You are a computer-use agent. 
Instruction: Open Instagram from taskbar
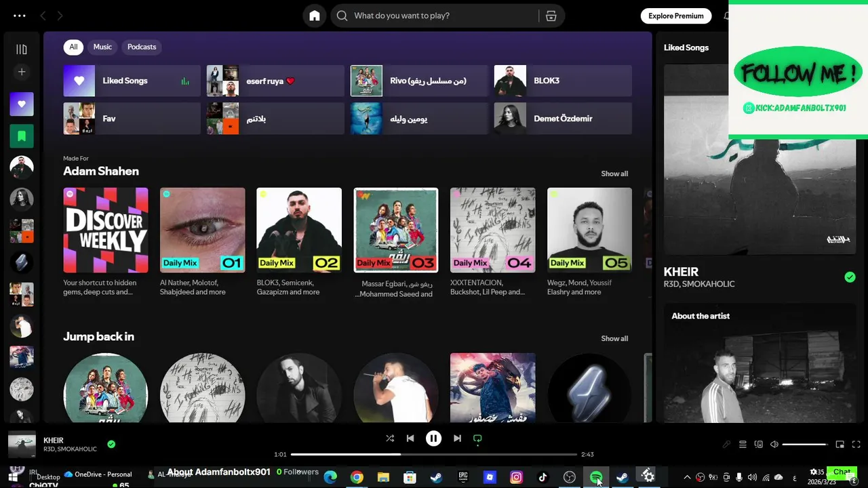click(x=516, y=477)
